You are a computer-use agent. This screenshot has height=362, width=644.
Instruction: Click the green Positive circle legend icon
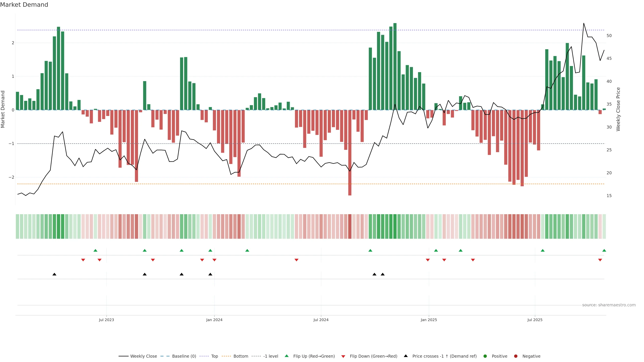tap(485, 356)
